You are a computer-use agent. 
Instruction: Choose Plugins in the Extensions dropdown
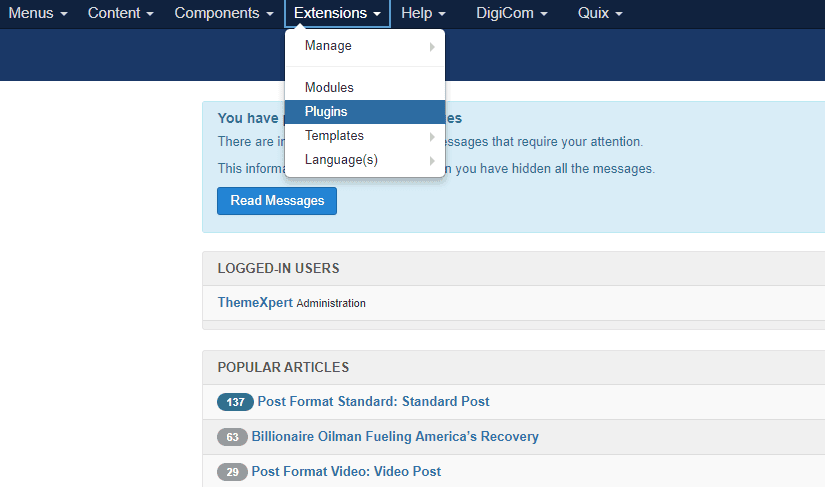326,112
